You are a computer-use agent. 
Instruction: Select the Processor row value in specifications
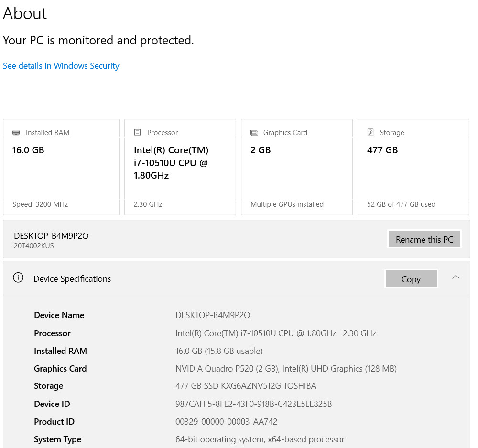point(276,333)
